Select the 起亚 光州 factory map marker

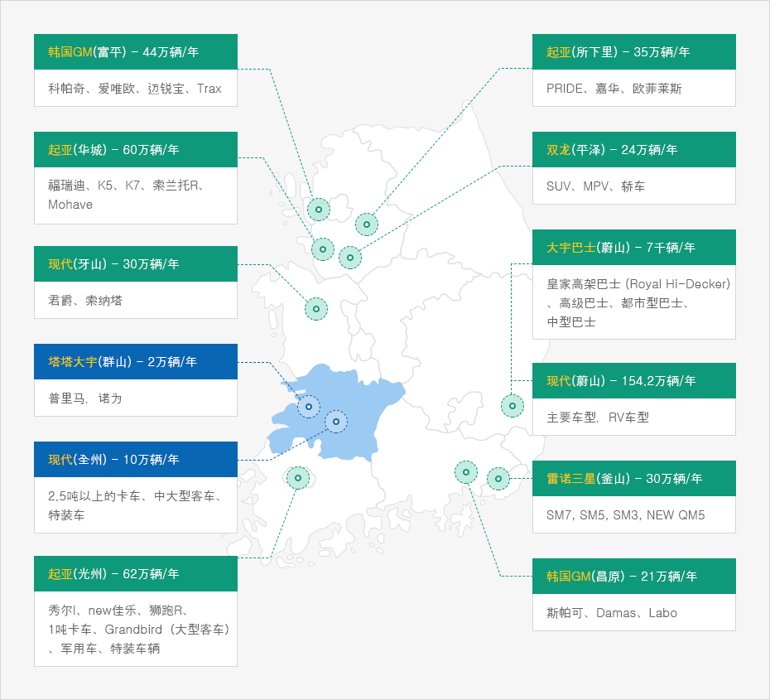[297, 477]
